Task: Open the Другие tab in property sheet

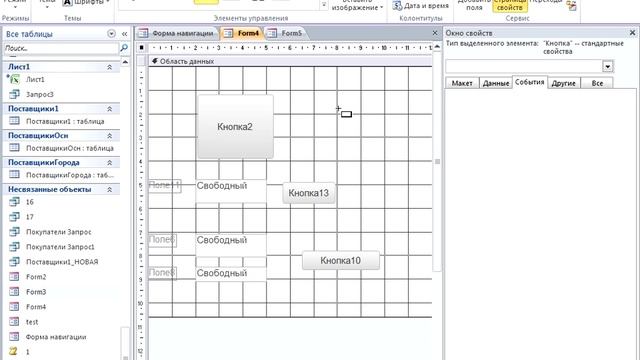Action: click(564, 83)
